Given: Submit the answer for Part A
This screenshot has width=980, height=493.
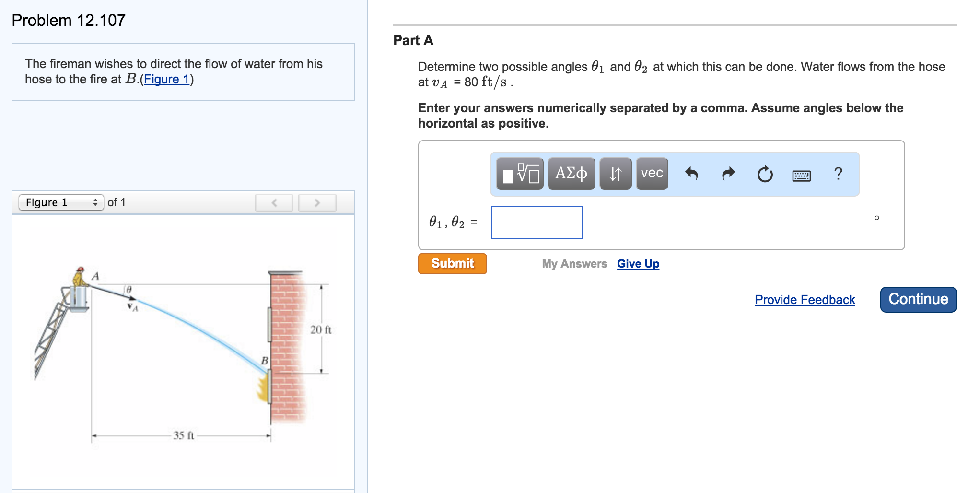Looking at the screenshot, I should (451, 263).
